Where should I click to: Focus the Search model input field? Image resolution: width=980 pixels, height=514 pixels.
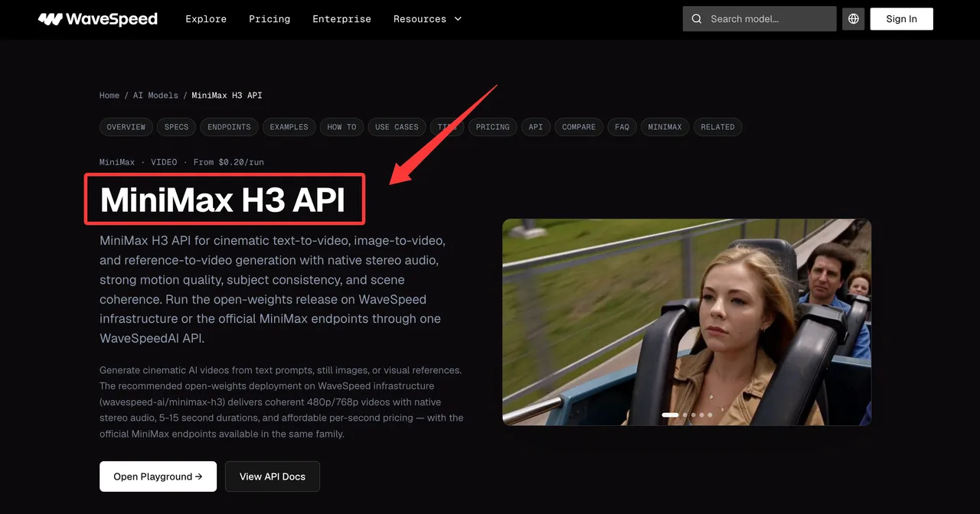(x=759, y=19)
